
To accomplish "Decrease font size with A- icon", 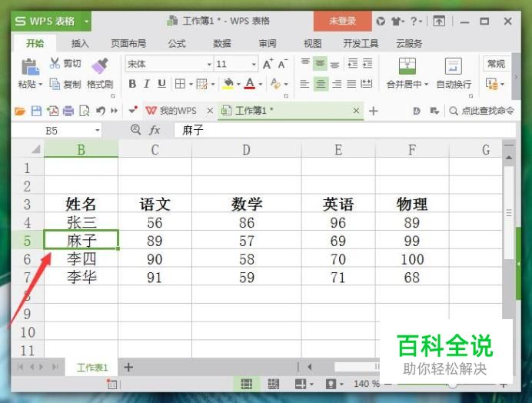I will (x=282, y=64).
